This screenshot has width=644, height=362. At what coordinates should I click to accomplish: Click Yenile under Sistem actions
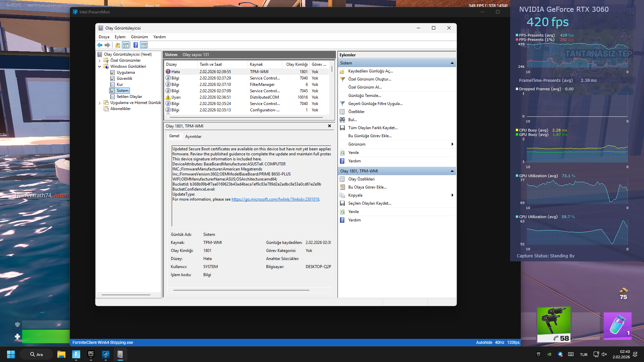[x=353, y=153]
